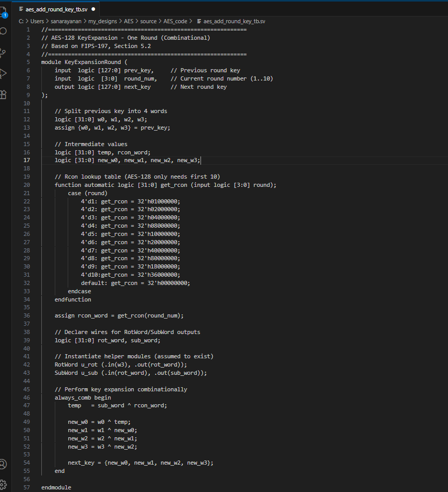Click the 'Users' breadcrumb segment

point(37,21)
